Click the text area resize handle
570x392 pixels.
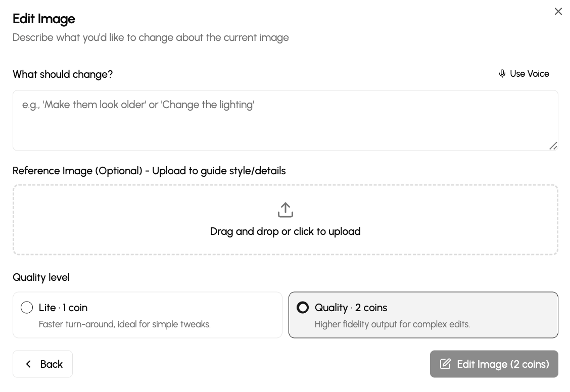(x=553, y=146)
